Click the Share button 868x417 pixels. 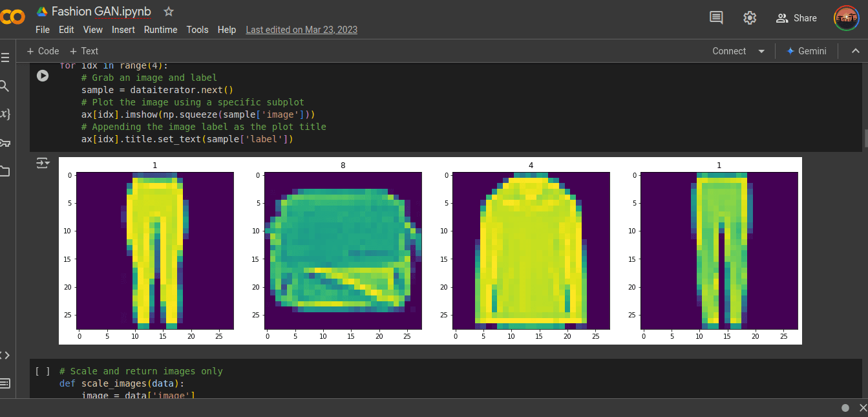tap(796, 18)
